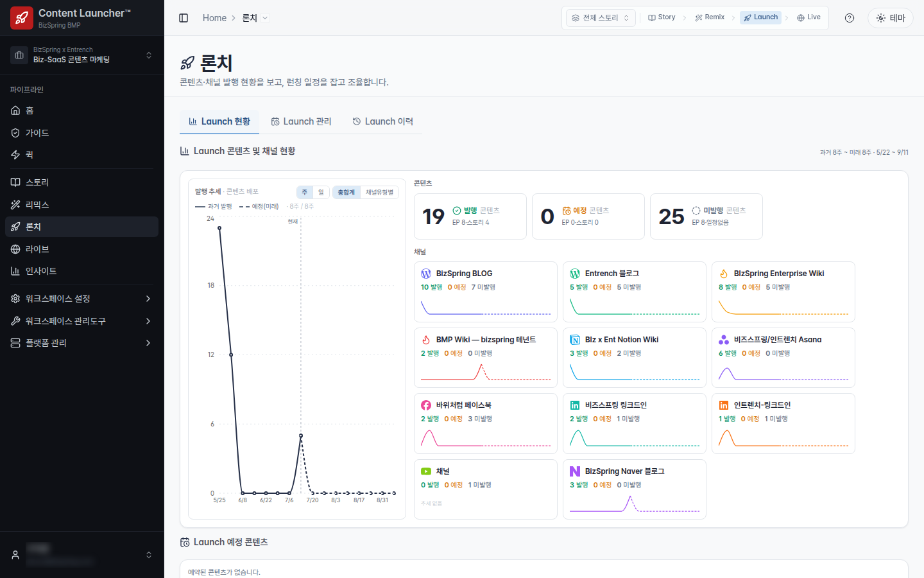This screenshot has height=578, width=924.
Task: Open the Entrench 블로그 channel card
Action: pos(635,292)
